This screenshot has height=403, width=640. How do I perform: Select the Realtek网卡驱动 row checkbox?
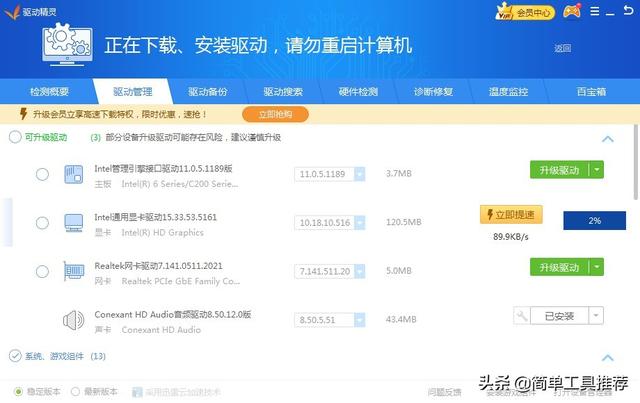tap(42, 272)
